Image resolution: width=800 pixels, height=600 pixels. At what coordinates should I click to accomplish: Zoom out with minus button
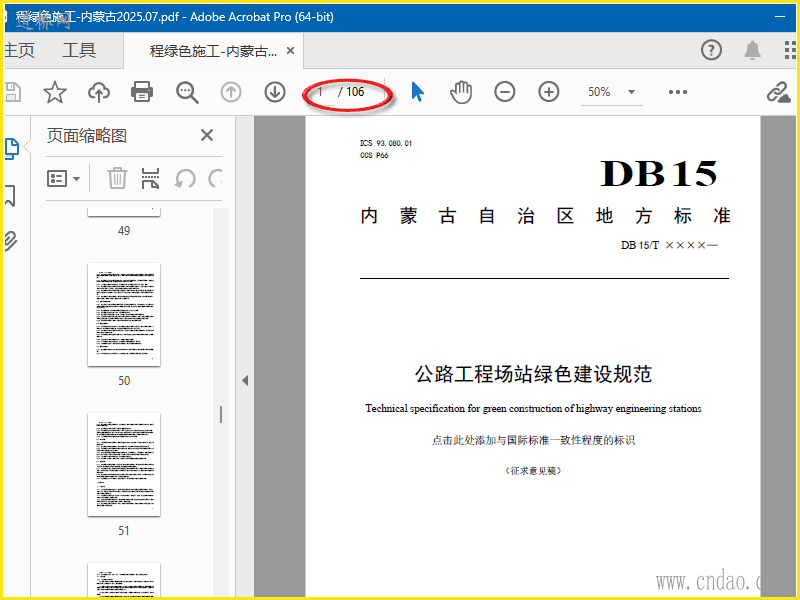pos(505,92)
